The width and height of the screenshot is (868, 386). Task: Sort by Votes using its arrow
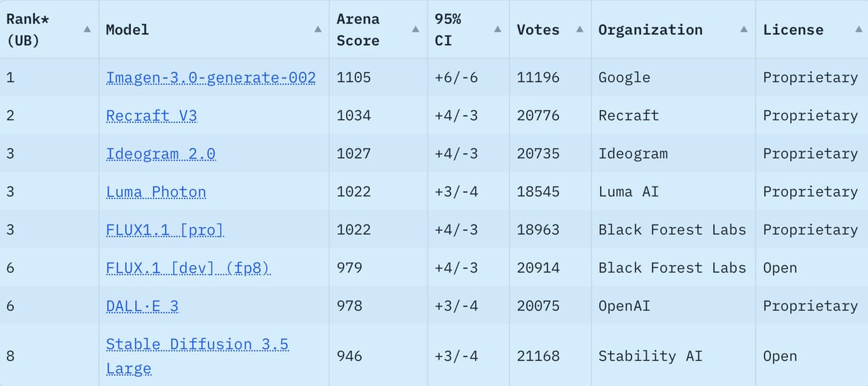pyautogui.click(x=580, y=30)
